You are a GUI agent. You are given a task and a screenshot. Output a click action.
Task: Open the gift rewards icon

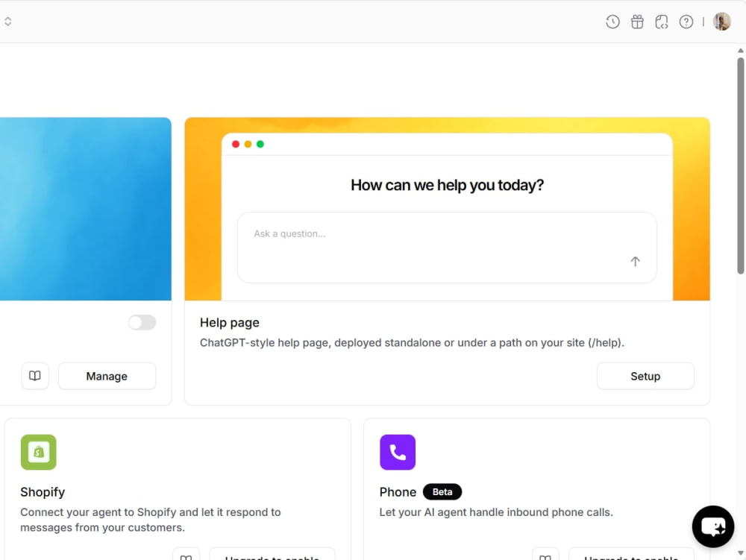click(637, 22)
